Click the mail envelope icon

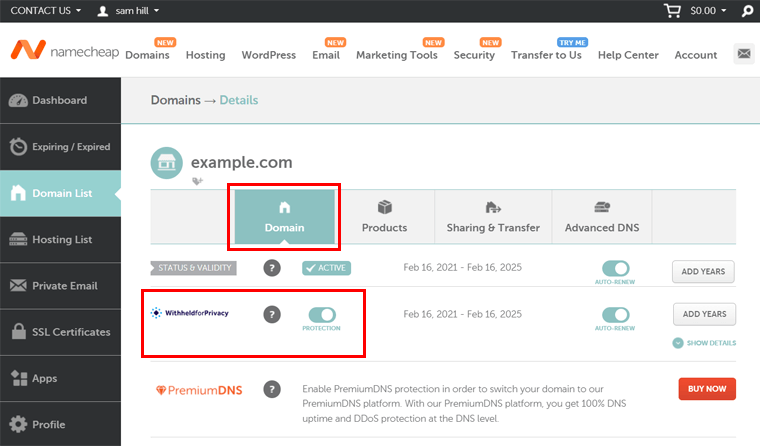pos(743,54)
